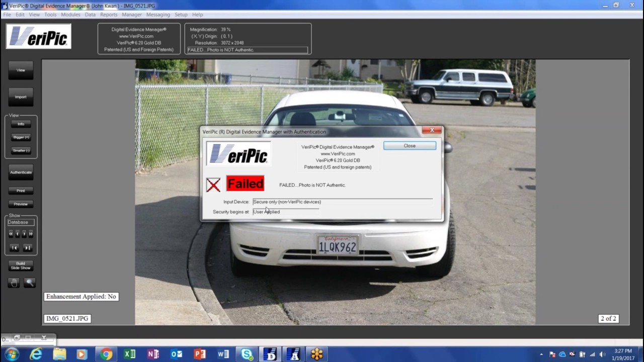Open the View menu in menu bar

pos(34,15)
